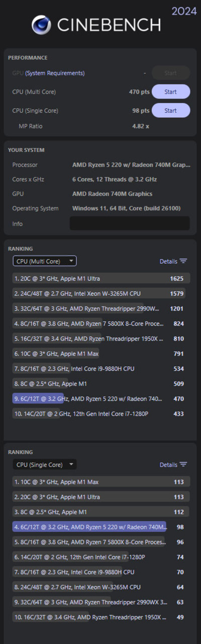Select the Intel Core i7-1280P multi-core entry
Viewport: 201px width, 644px height.
click(x=102, y=414)
